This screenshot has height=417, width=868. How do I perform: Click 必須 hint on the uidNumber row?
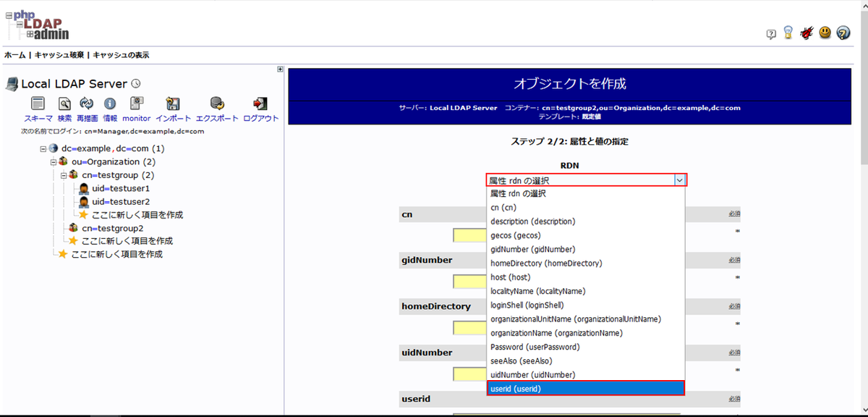point(734,353)
